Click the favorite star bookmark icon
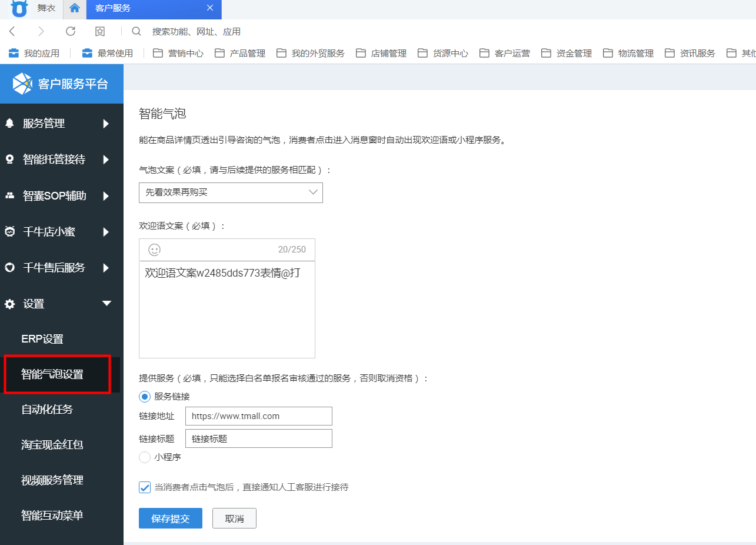The width and height of the screenshot is (756, 545). pos(100,31)
